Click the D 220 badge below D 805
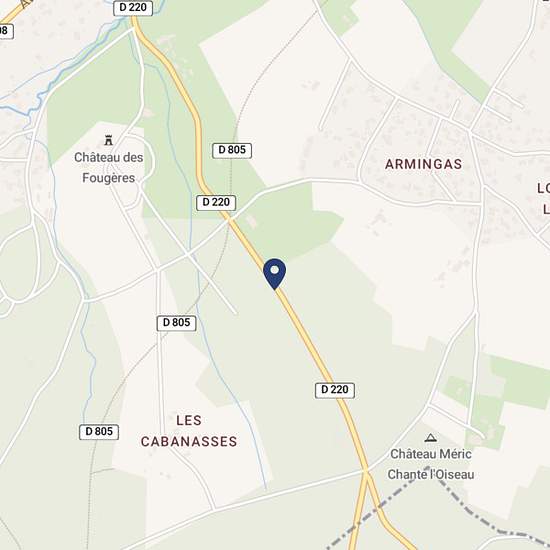 pos(216,202)
